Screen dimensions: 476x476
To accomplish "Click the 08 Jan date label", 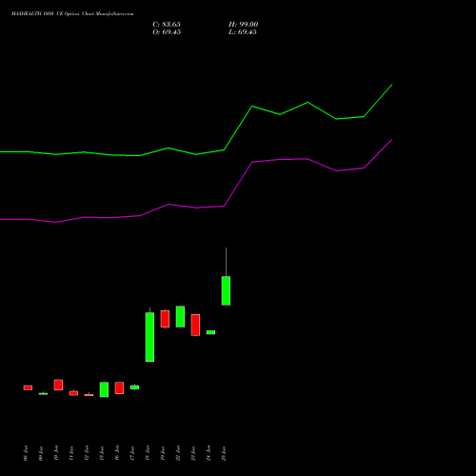I will tap(26, 453).
